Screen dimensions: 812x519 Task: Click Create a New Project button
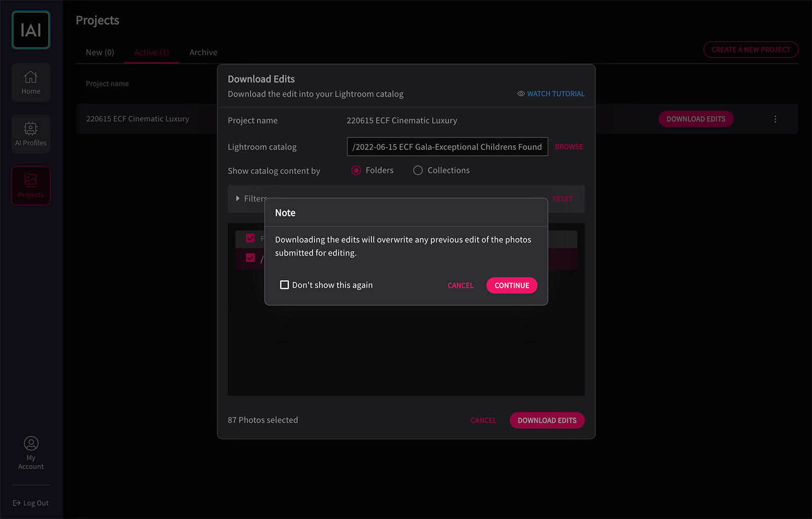point(751,50)
